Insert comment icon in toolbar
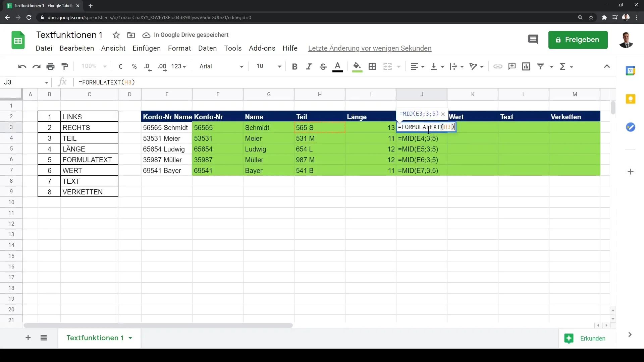This screenshot has width=644, height=362. pos(512,66)
